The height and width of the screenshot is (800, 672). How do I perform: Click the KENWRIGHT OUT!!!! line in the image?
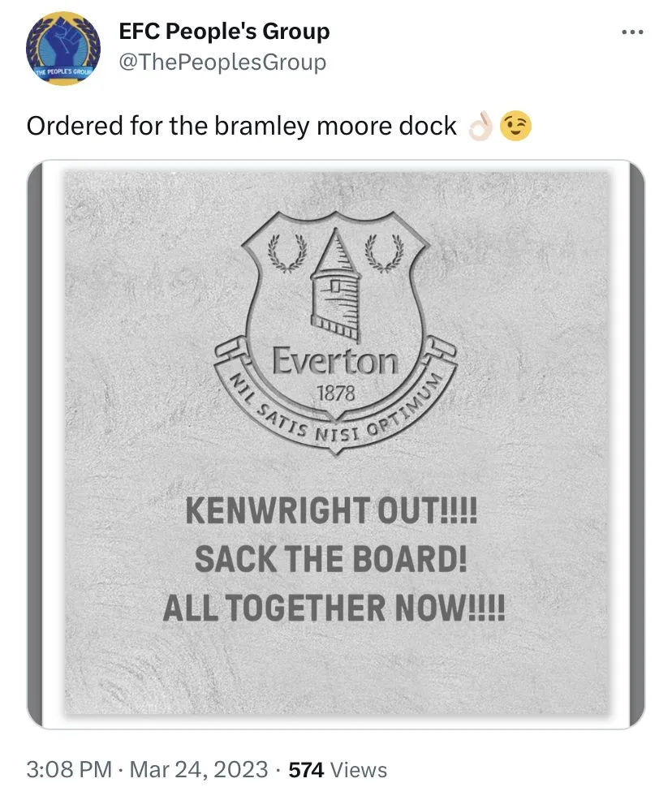(x=334, y=512)
